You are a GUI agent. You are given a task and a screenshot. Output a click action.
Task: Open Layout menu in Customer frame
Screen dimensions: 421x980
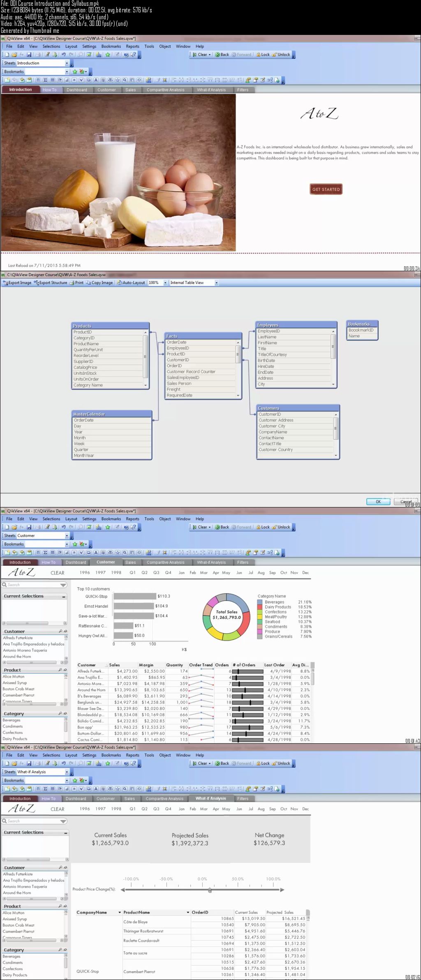71,519
